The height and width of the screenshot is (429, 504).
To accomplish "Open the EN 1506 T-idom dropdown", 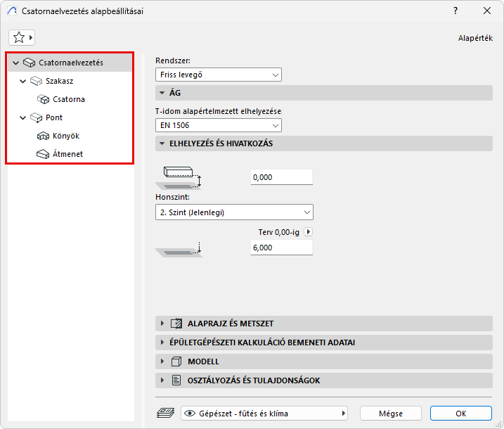I will (x=218, y=125).
